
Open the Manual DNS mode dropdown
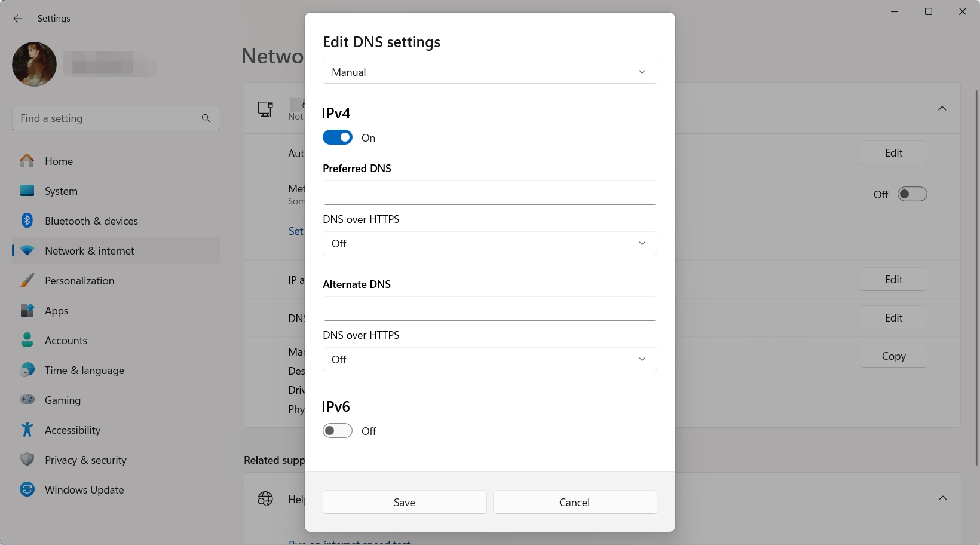pos(489,72)
